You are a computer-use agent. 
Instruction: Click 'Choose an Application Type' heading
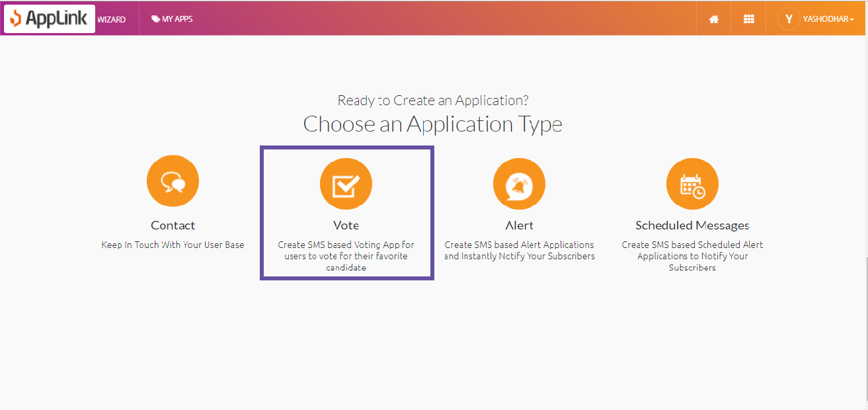click(x=433, y=124)
